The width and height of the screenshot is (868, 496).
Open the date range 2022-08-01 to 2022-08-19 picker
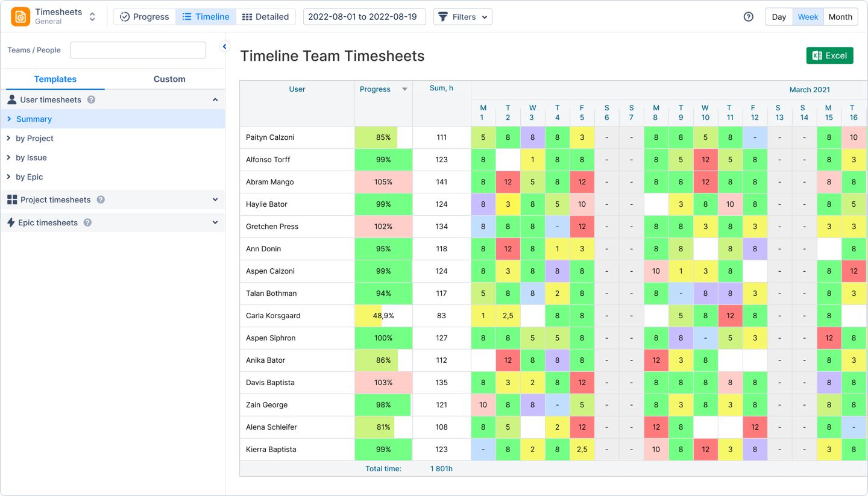tap(364, 17)
